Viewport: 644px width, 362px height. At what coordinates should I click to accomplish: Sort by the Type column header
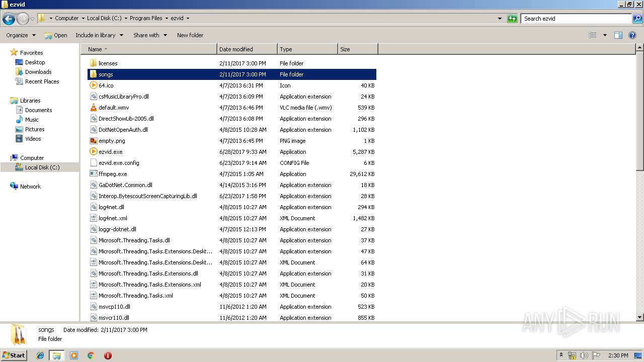click(x=307, y=49)
